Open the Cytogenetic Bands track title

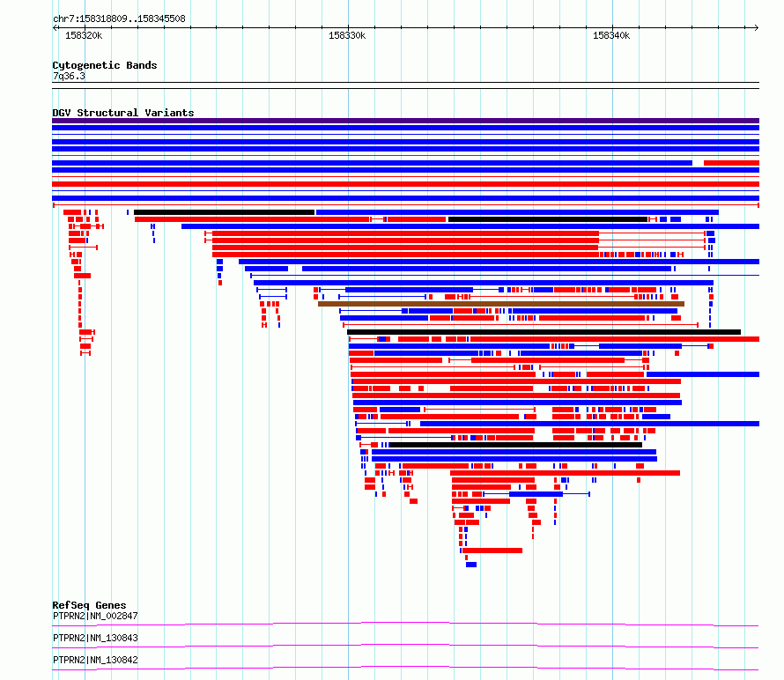105,65
